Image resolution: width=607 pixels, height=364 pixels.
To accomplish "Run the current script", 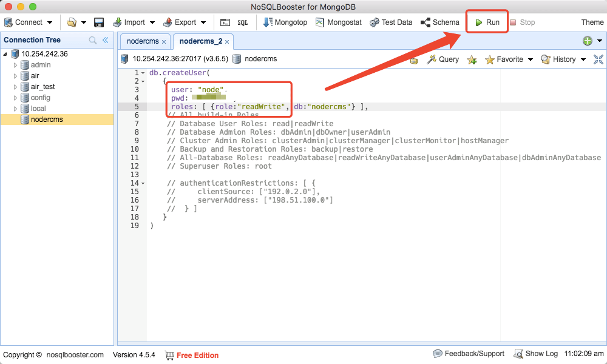I will (x=487, y=22).
